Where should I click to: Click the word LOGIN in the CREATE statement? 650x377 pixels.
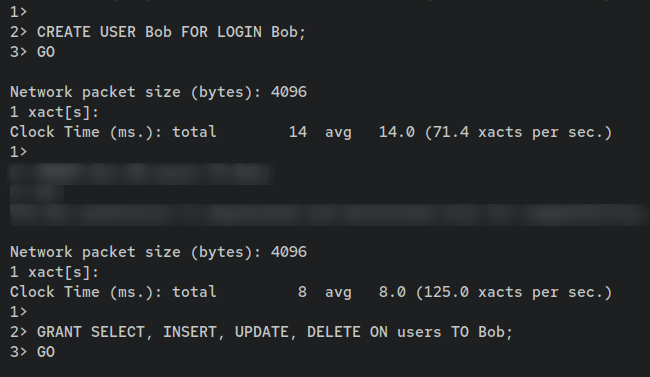239,32
